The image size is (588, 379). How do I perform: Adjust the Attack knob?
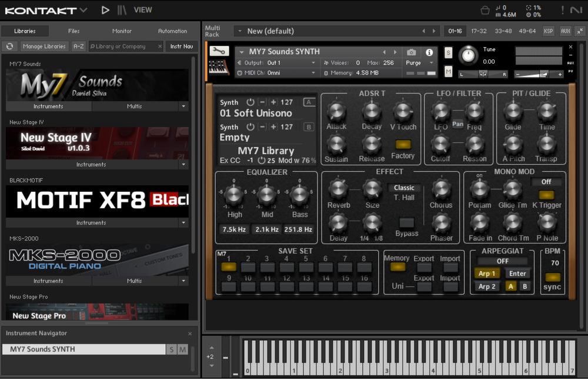tap(336, 111)
